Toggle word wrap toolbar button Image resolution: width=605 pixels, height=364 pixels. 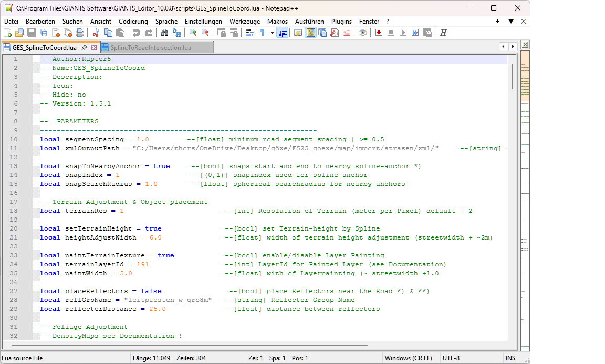(x=250, y=33)
